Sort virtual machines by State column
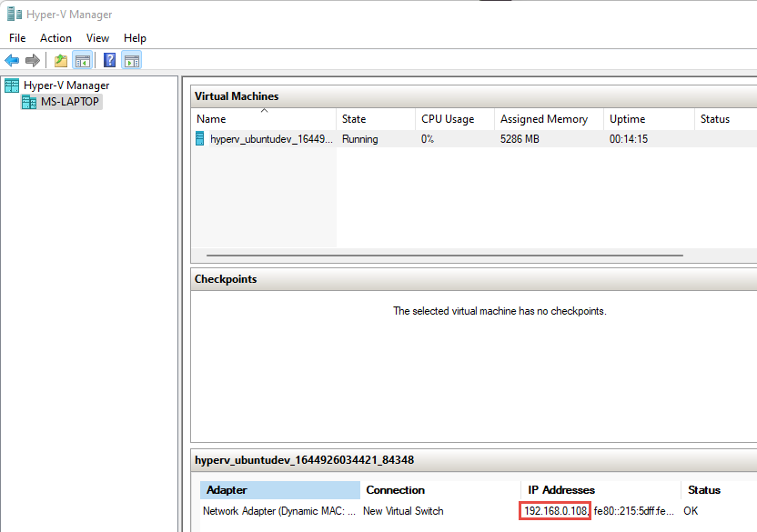Image resolution: width=757 pixels, height=532 pixels. tap(354, 119)
